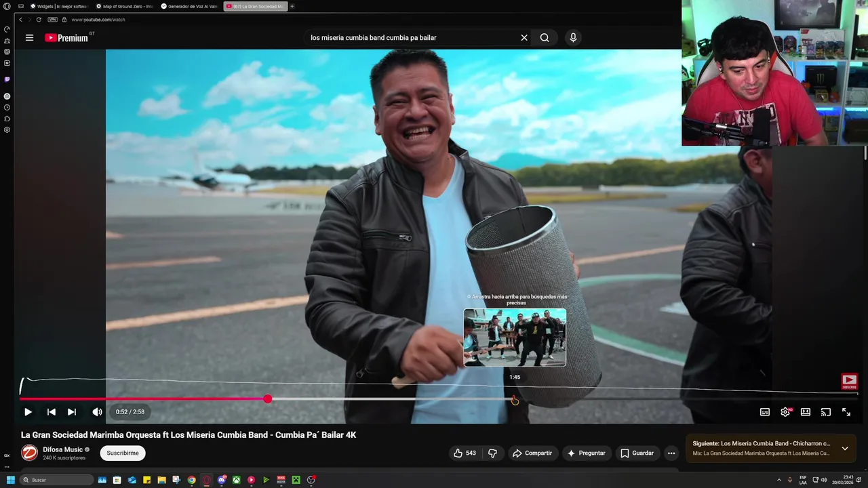Click the search magnifier button

click(x=545, y=38)
